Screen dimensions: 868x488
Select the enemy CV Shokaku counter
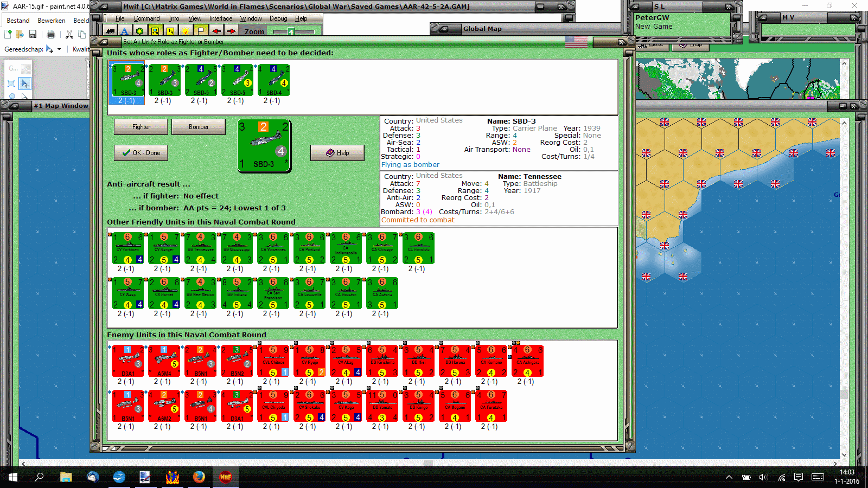309,406
